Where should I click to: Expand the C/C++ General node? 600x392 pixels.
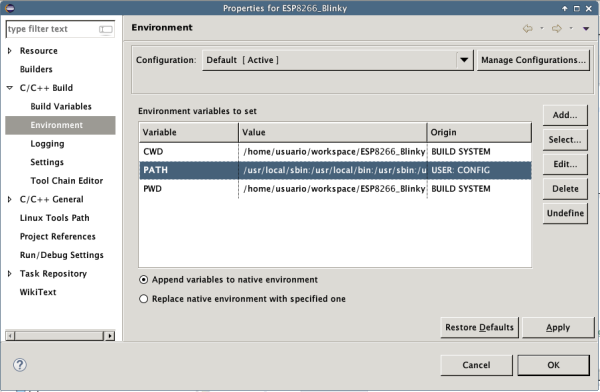[x=10, y=199]
